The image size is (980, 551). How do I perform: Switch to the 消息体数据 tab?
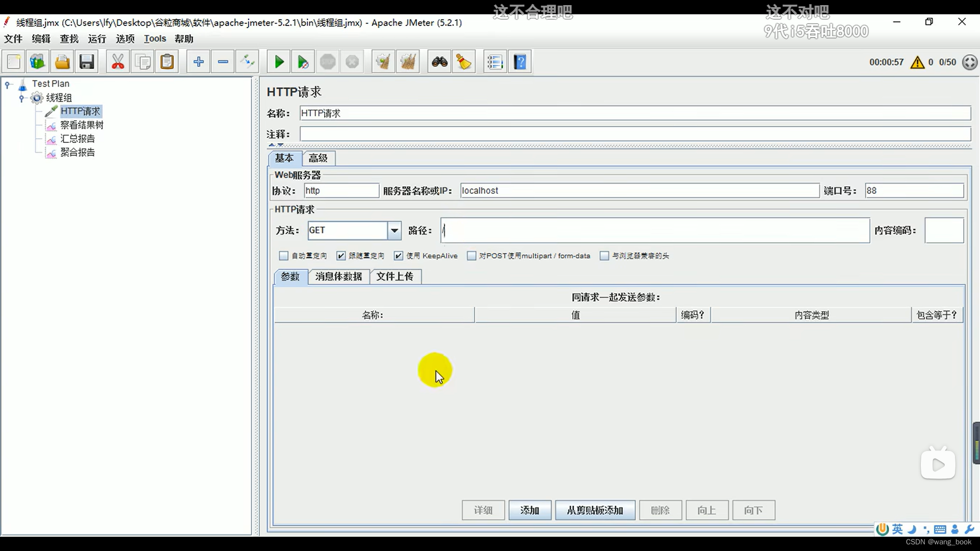338,277
